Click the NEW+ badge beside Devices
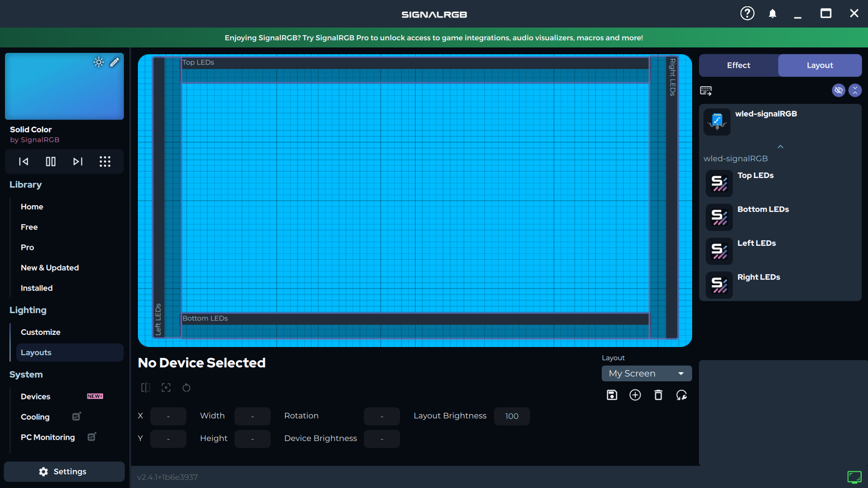 coord(95,396)
